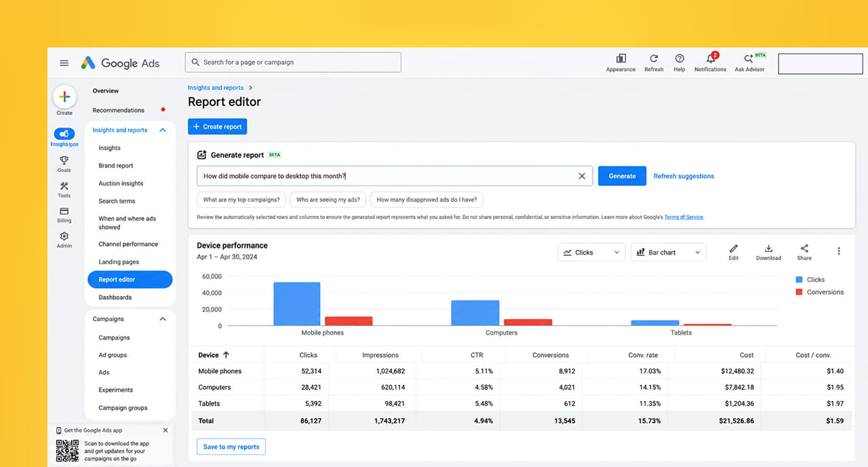Open the Help icon
The image size is (868, 467).
pos(679,59)
